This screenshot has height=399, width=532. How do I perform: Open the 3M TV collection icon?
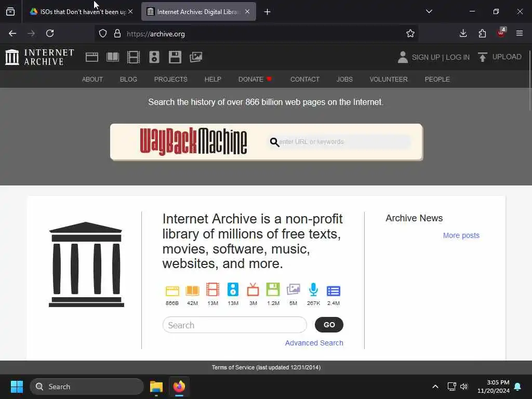point(253,290)
